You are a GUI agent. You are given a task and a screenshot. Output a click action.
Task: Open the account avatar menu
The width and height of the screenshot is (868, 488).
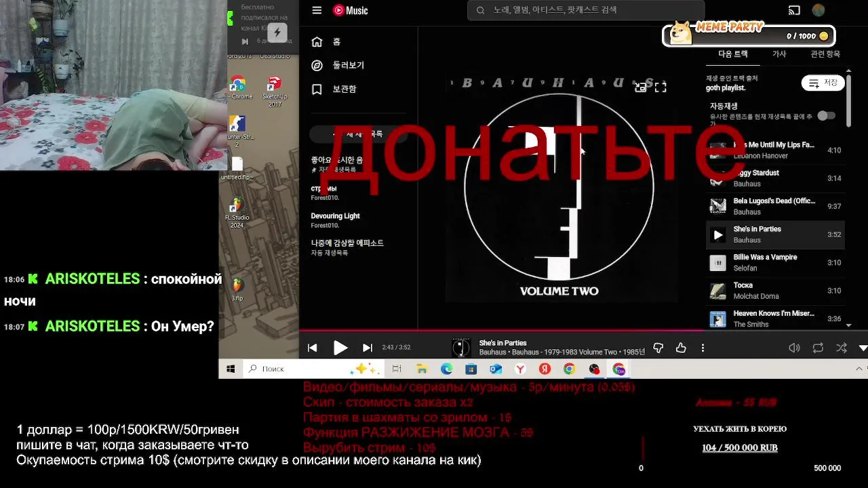[818, 10]
